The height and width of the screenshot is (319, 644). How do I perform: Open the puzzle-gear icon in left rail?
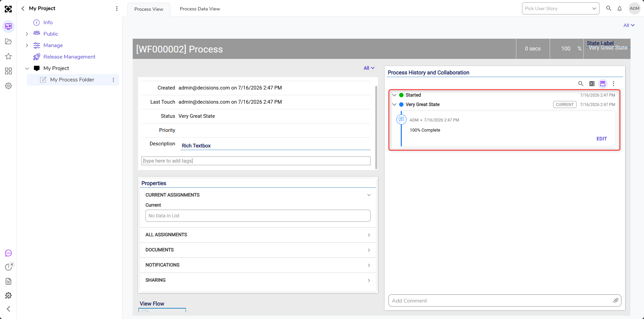pyautogui.click(x=8, y=295)
